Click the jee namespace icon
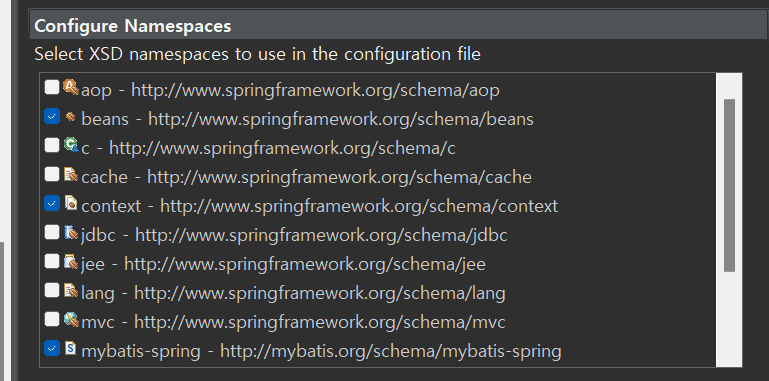Viewport: 769px width, 381px height. [71, 261]
